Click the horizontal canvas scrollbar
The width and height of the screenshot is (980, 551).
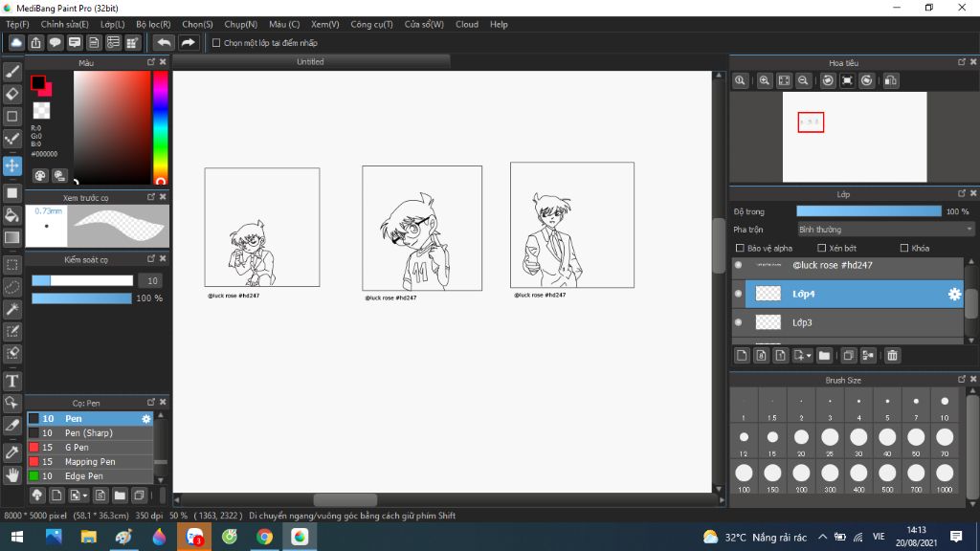pyautogui.click(x=345, y=500)
